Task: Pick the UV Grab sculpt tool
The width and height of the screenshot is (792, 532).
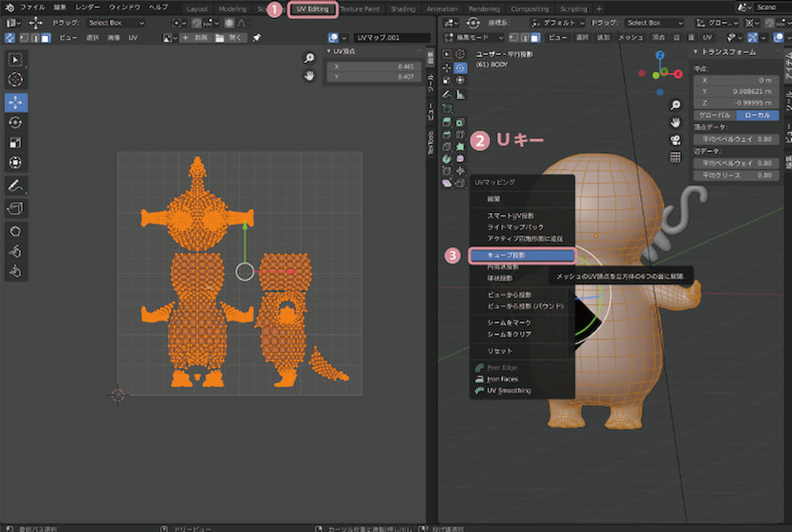Action: coord(15,231)
